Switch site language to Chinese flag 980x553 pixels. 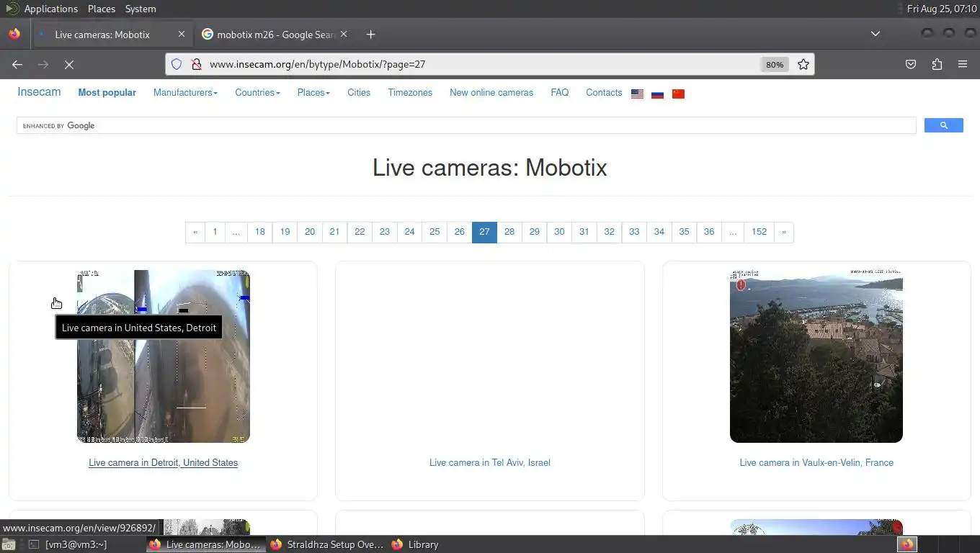(678, 94)
